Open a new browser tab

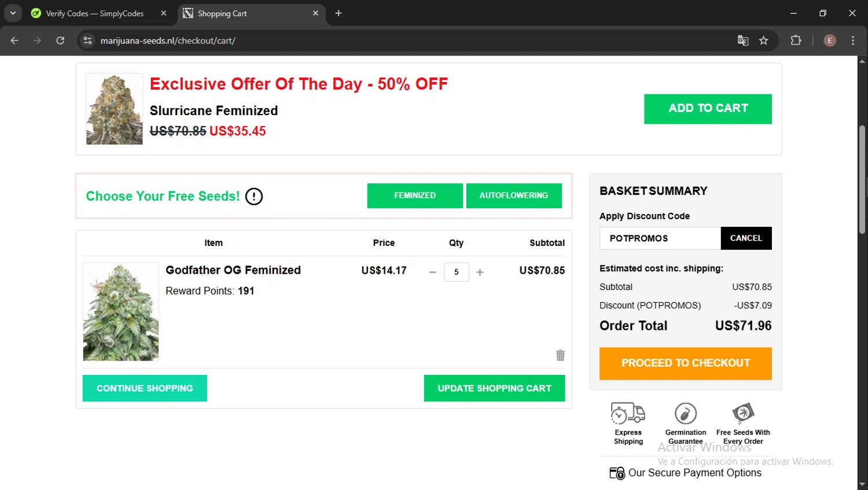pyautogui.click(x=339, y=13)
